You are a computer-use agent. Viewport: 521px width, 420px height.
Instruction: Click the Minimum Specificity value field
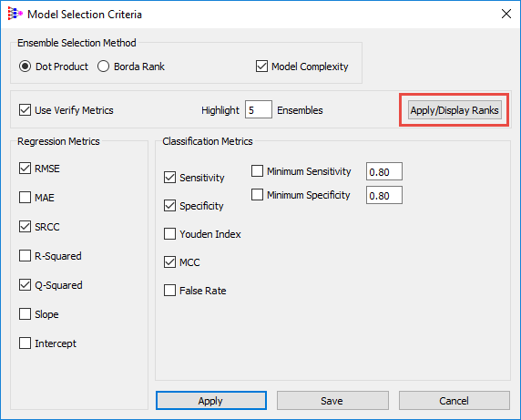(x=384, y=195)
